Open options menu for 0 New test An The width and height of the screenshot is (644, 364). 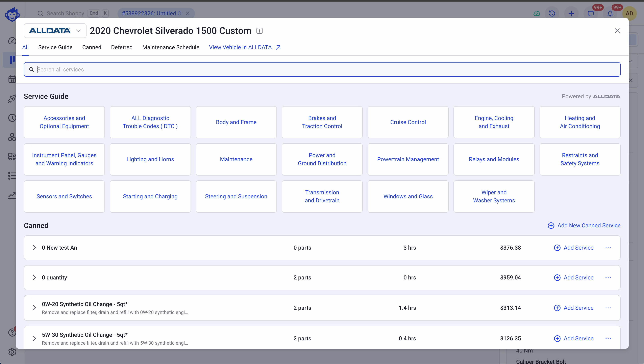[x=608, y=248]
